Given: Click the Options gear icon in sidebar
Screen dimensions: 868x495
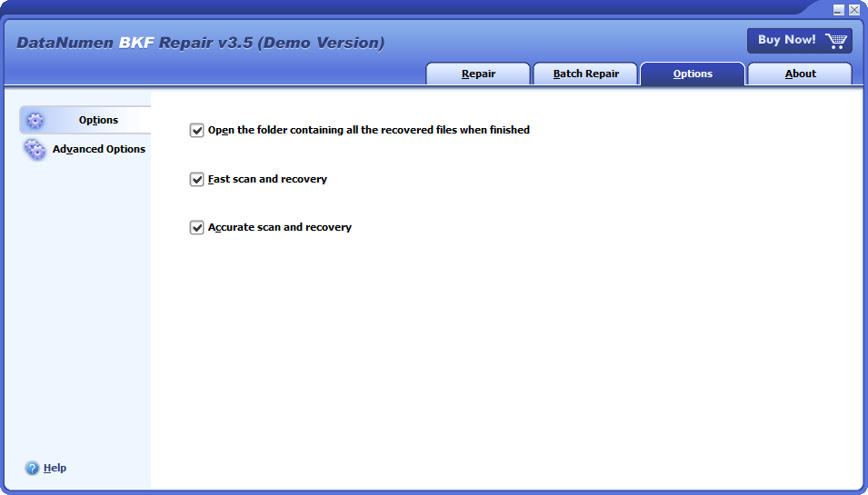Looking at the screenshot, I should click(x=35, y=120).
